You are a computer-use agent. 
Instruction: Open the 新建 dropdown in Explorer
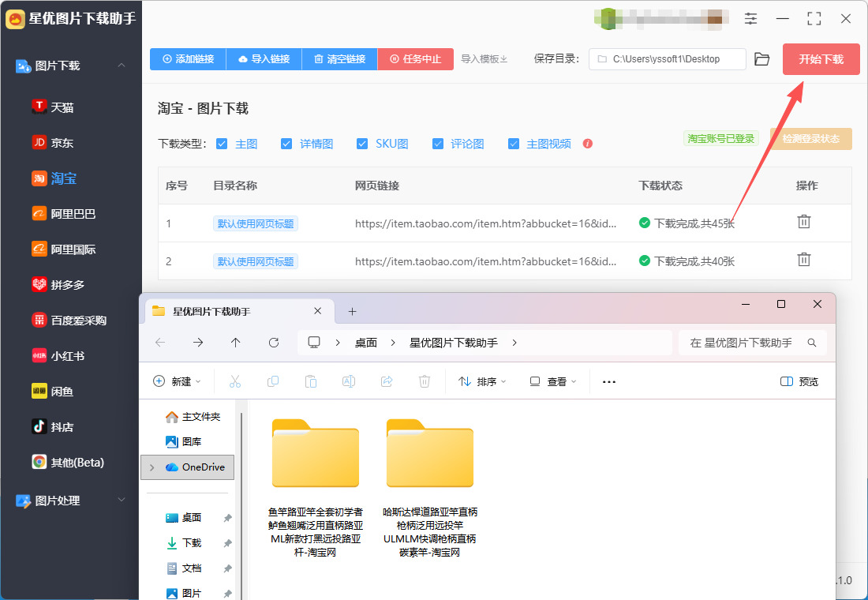[x=177, y=381]
